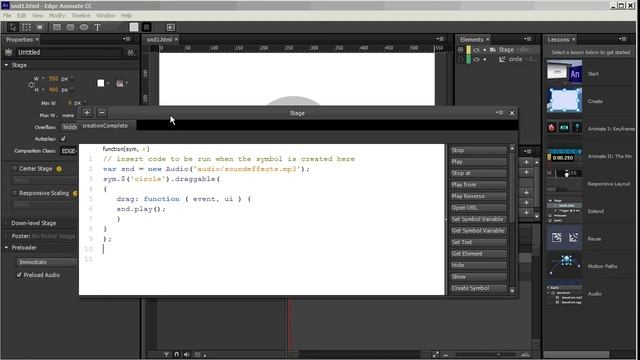This screenshot has width=640, height=360.
Task: Insert the Open URL code snippet
Action: (x=478, y=207)
